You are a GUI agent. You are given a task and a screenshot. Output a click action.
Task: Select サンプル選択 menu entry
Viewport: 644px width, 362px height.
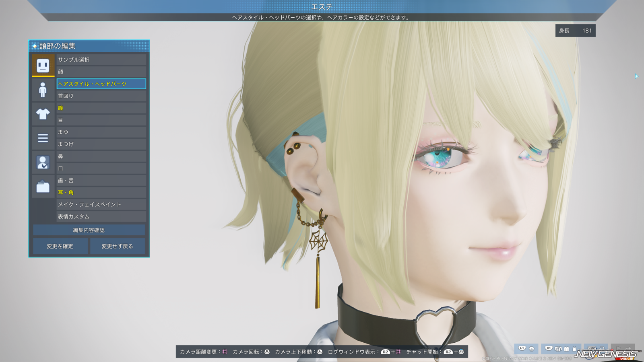coord(101,60)
